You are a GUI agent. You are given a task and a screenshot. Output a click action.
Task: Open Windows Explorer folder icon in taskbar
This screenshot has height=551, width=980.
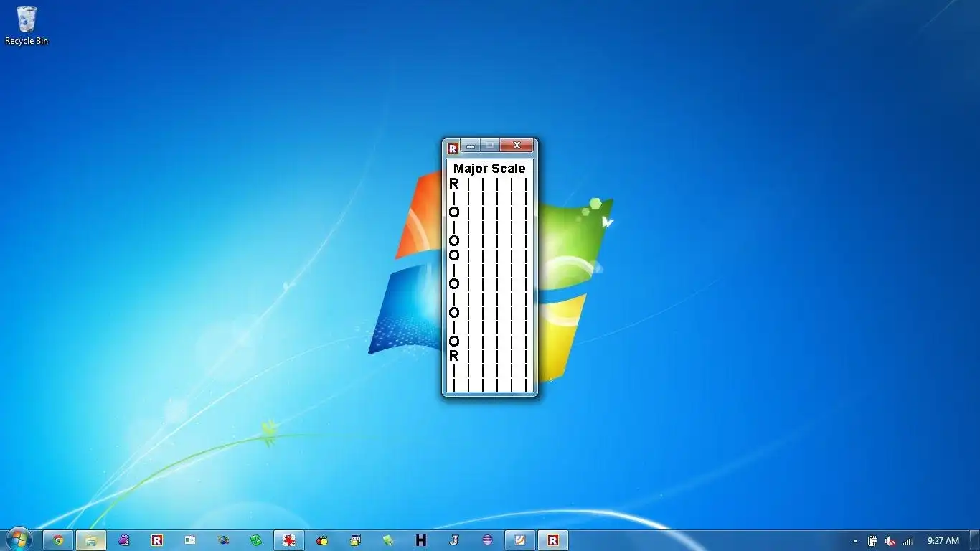[91, 540]
